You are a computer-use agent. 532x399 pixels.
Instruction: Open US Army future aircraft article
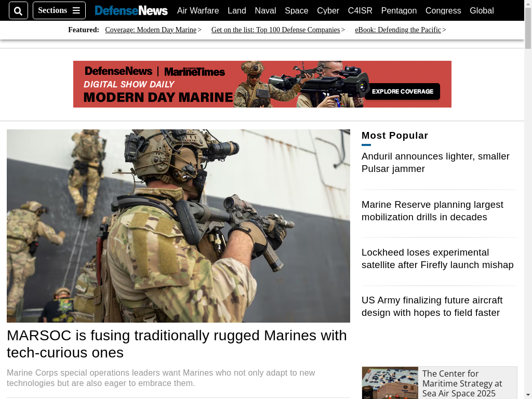coord(432,307)
